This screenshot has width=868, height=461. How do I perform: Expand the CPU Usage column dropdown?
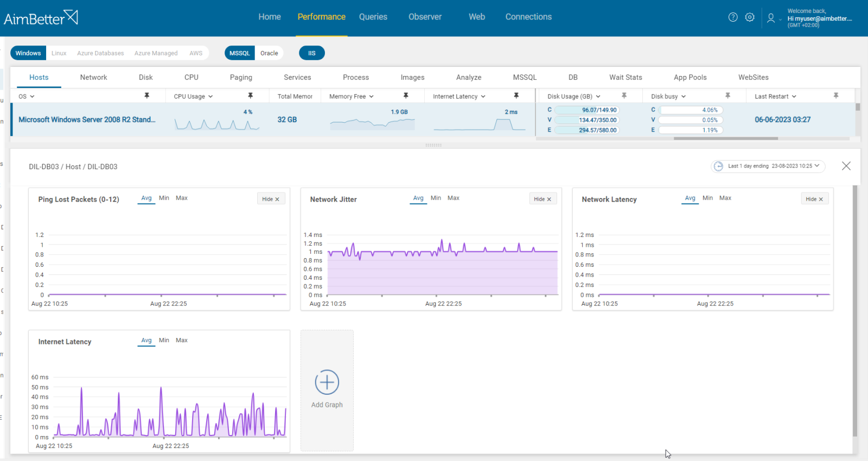(x=210, y=97)
